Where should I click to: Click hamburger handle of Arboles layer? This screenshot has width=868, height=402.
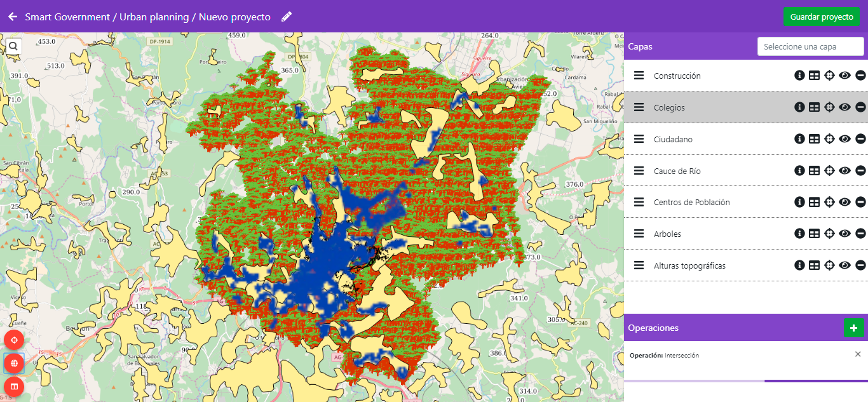point(639,234)
